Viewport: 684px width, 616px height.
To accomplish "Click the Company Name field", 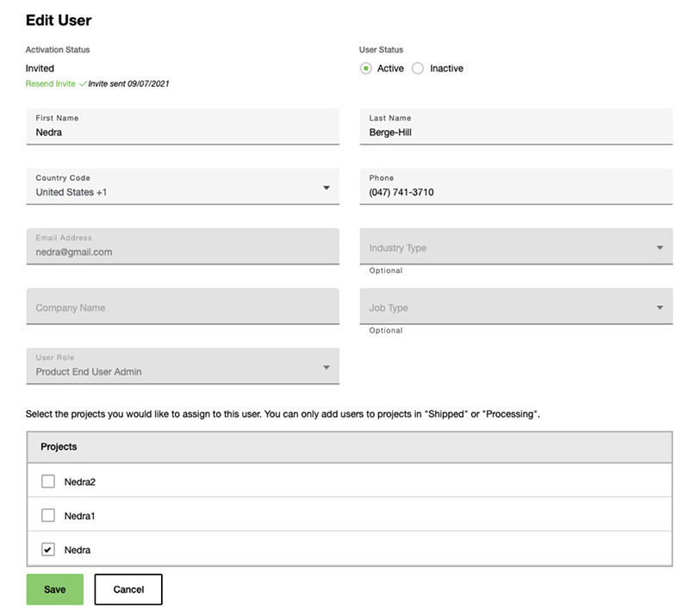I will (x=183, y=308).
